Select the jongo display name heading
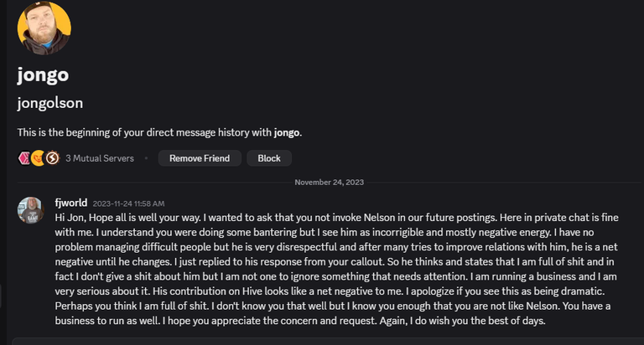The height and width of the screenshot is (345, 644). click(x=43, y=75)
